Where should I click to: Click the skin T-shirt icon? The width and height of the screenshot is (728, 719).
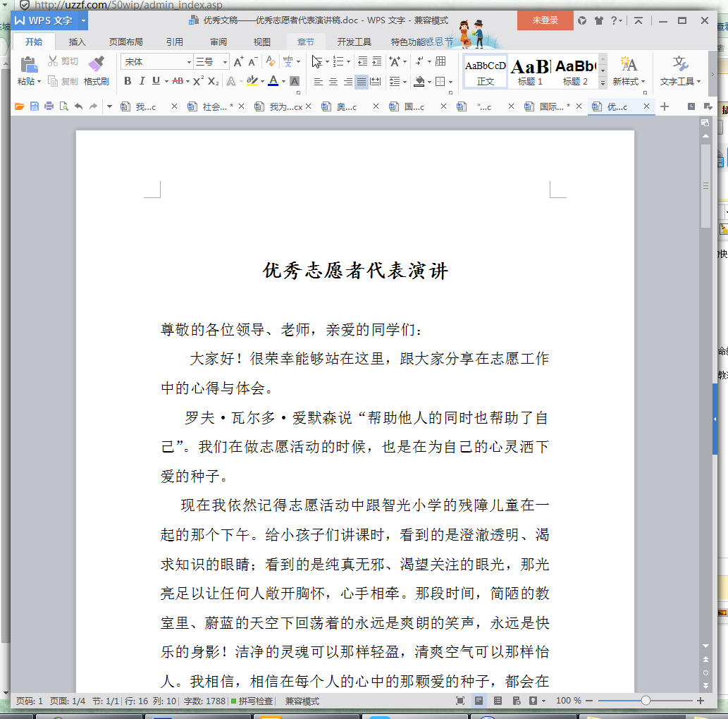[x=599, y=20]
